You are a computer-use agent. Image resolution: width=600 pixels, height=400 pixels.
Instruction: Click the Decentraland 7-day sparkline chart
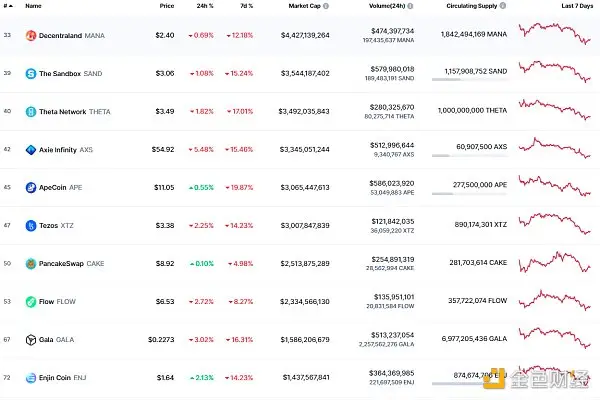pyautogui.click(x=555, y=35)
